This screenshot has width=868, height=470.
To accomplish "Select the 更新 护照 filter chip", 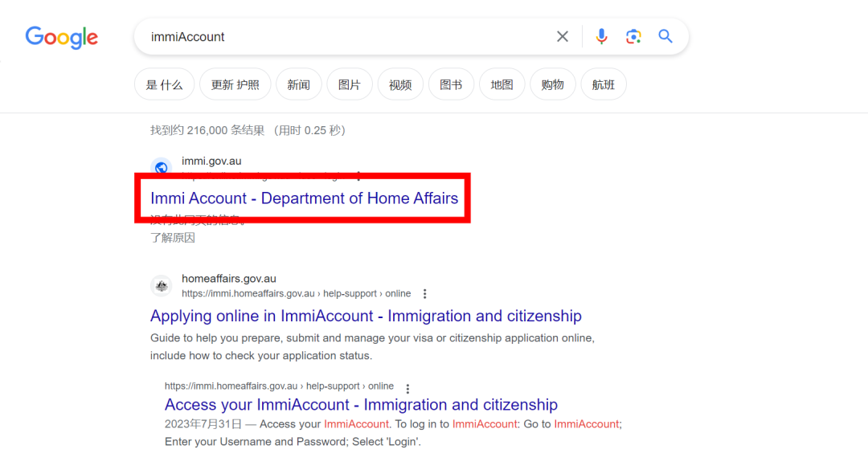I will [235, 84].
